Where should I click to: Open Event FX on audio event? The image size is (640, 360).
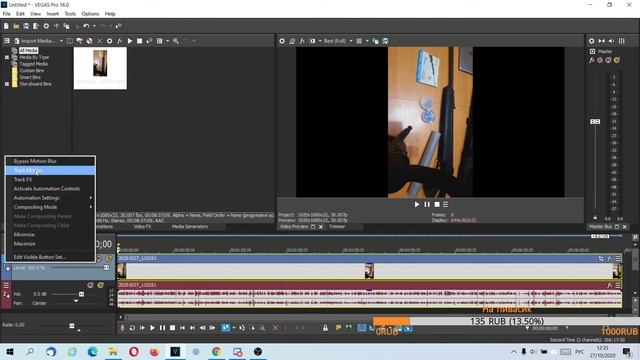609,285
